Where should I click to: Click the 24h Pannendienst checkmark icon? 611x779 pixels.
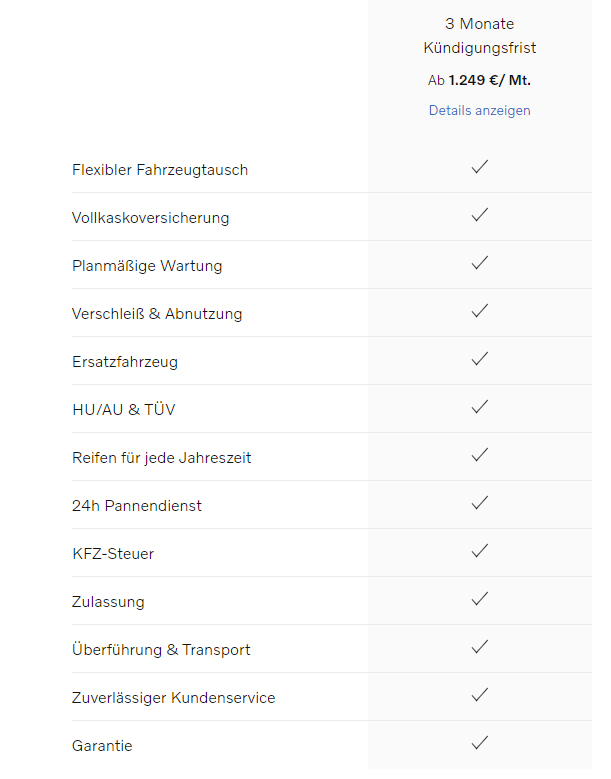click(480, 503)
